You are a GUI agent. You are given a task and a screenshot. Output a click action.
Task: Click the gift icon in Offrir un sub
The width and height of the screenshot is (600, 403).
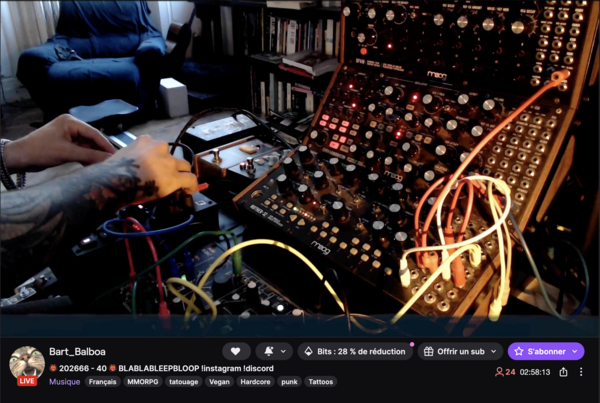click(x=429, y=351)
